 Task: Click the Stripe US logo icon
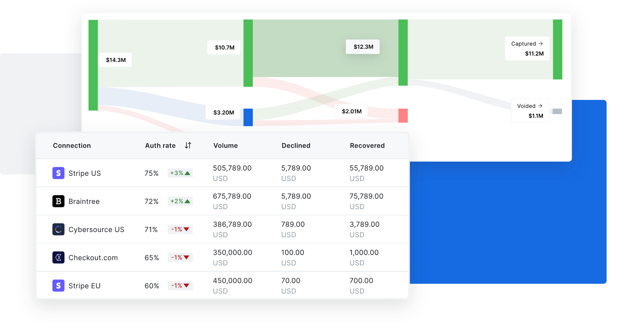[x=58, y=173]
